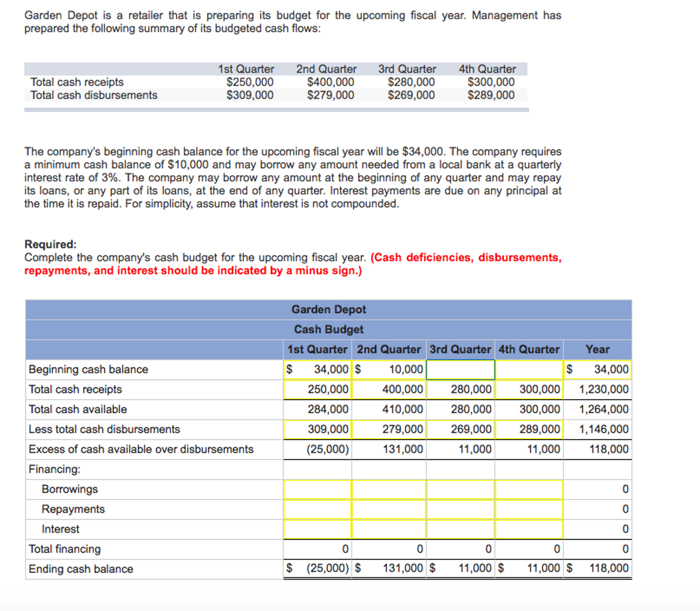The image size is (700, 611).
Task: Select empty 3rd Quarter beginning cash balance cell
Action: (461, 369)
